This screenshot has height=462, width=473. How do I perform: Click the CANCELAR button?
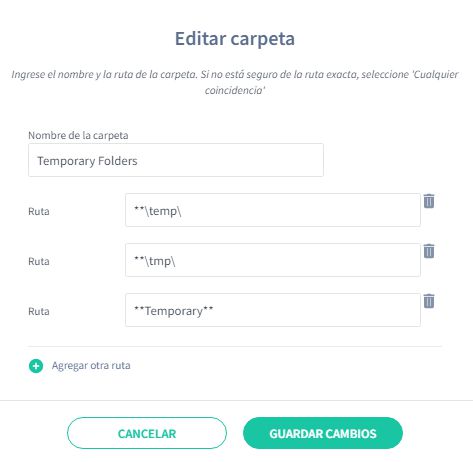pos(147,433)
